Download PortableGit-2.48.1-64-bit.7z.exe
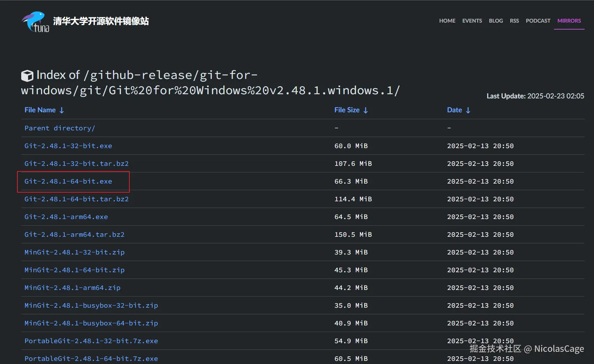This screenshot has height=364, width=594. point(91,359)
